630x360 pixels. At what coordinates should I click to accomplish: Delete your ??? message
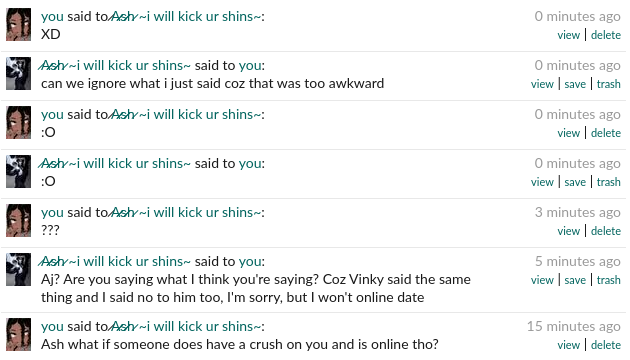605,231
